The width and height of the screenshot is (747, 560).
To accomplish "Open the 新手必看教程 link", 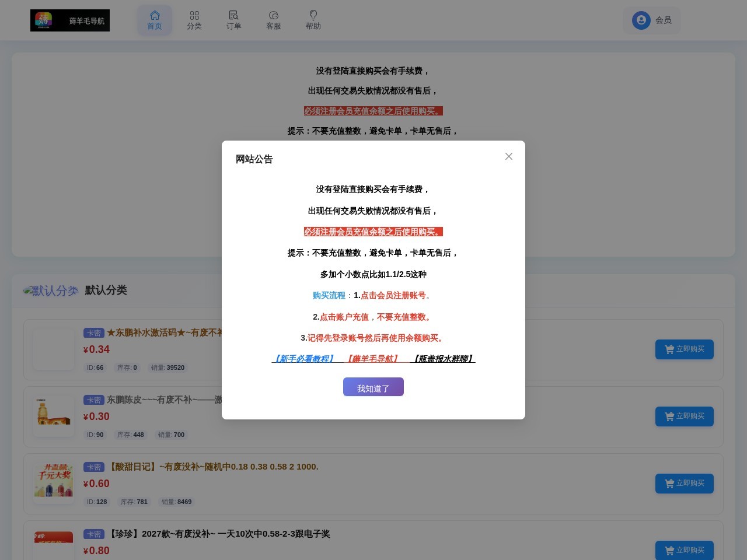I will [303, 359].
